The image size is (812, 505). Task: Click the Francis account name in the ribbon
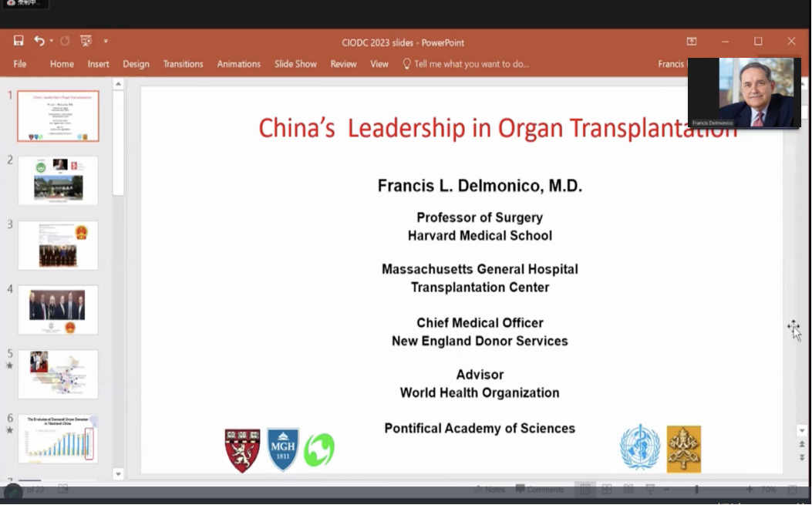click(671, 64)
